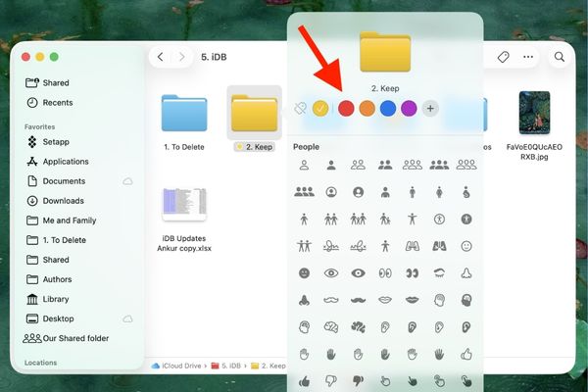588x392 pixels.
Task: Pick the filled single eye symbol
Action: (358, 273)
